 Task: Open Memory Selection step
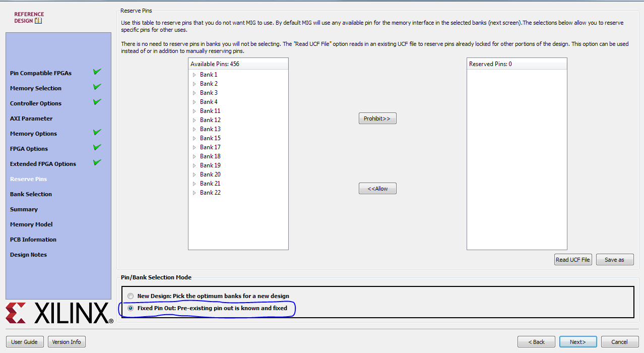pos(36,88)
